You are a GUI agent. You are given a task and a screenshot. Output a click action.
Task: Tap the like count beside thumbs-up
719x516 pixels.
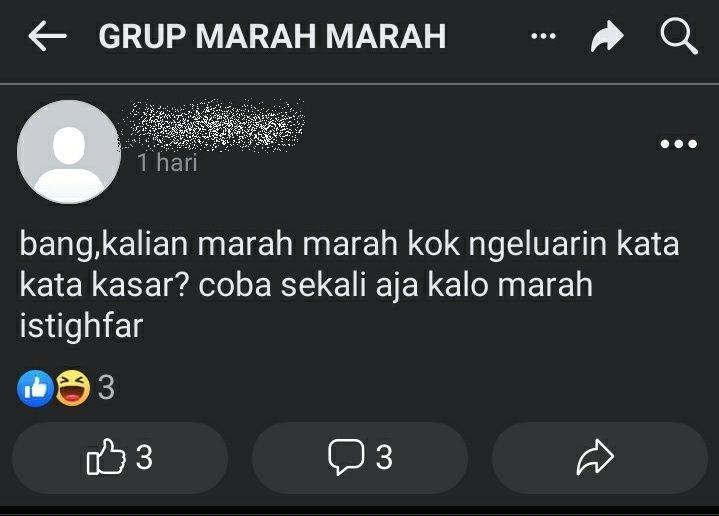point(144,457)
